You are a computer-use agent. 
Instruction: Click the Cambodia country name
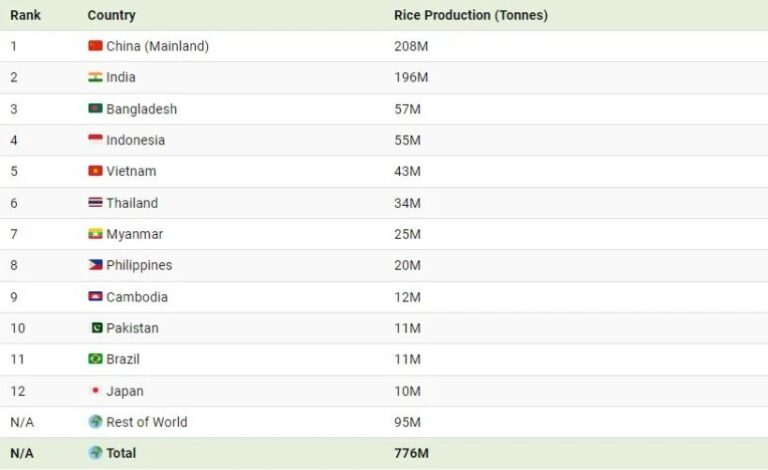(137, 297)
